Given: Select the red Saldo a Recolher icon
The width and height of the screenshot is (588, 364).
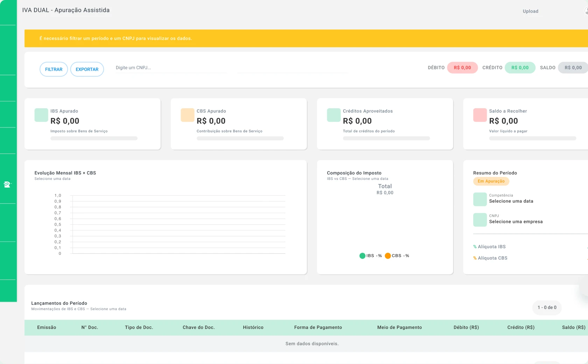Looking at the screenshot, I should (480, 115).
